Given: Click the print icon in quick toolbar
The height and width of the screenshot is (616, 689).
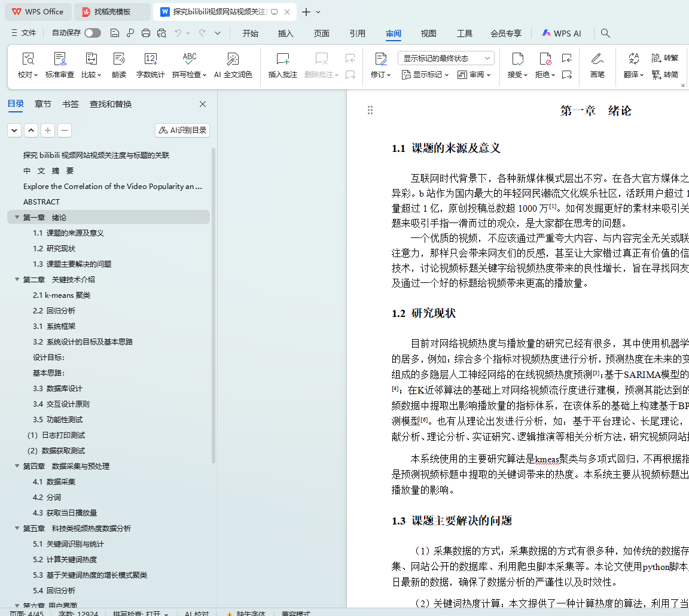Looking at the screenshot, I should pos(146,33).
